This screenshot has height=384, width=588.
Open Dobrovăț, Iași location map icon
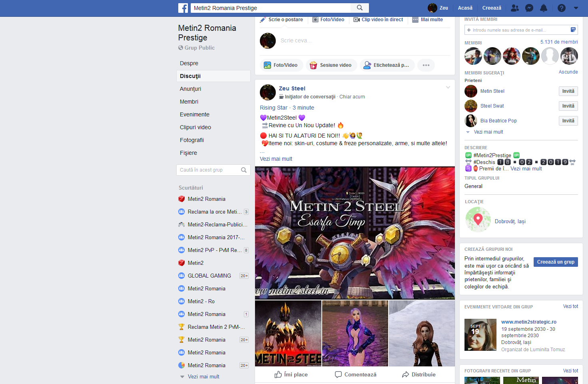[x=478, y=220]
